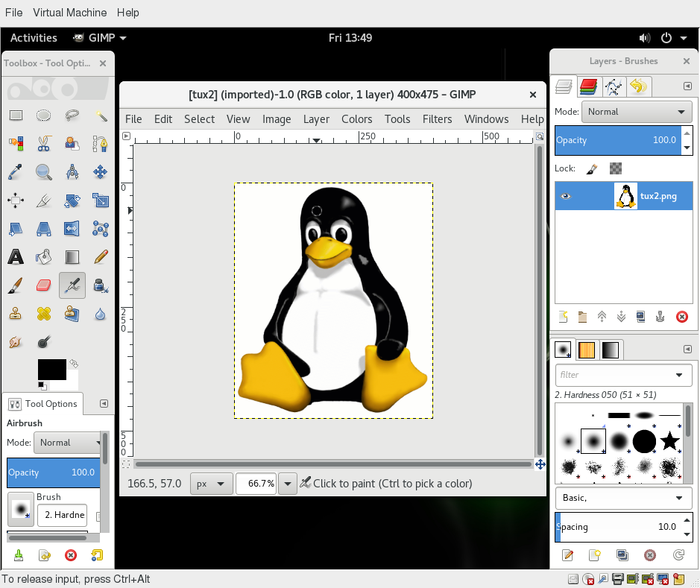
Task: Select the Rectangle Select tool
Action: pyautogui.click(x=16, y=116)
